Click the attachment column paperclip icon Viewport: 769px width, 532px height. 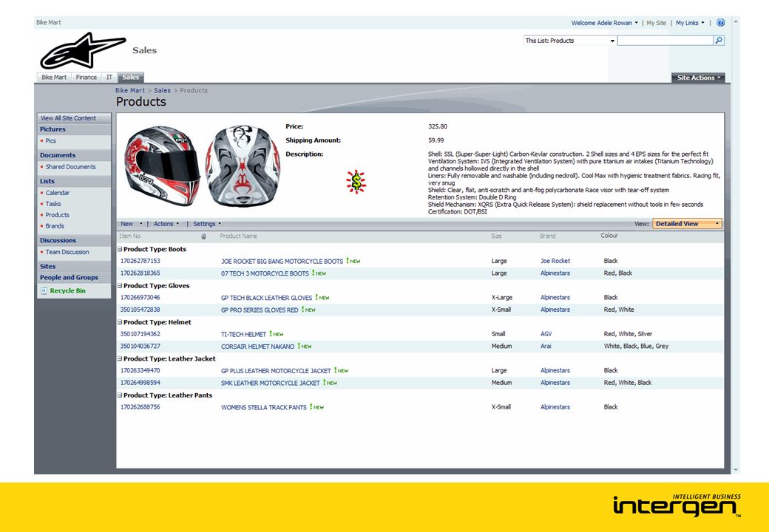[203, 236]
